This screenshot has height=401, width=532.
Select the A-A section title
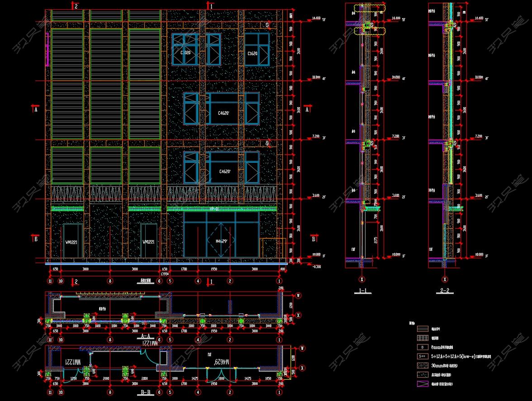pyautogui.click(x=145, y=336)
